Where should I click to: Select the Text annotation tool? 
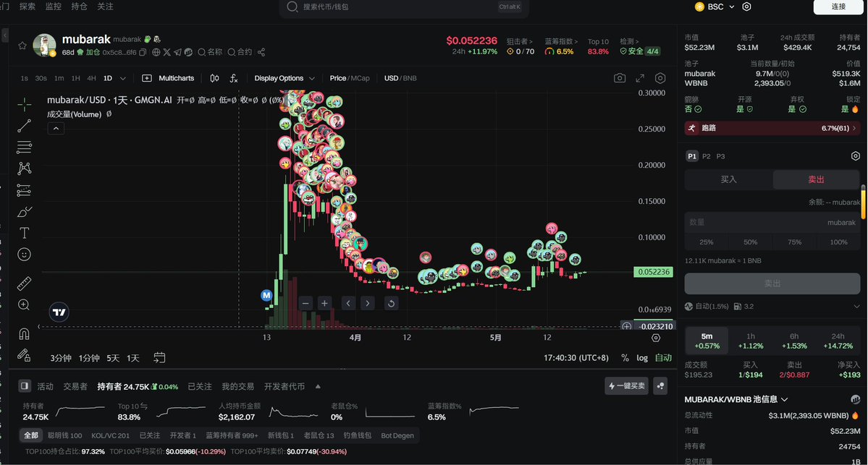(x=24, y=233)
